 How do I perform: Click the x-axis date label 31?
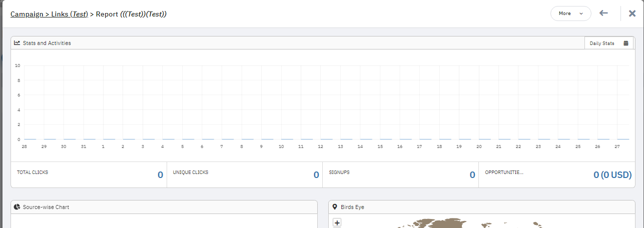coord(83,146)
